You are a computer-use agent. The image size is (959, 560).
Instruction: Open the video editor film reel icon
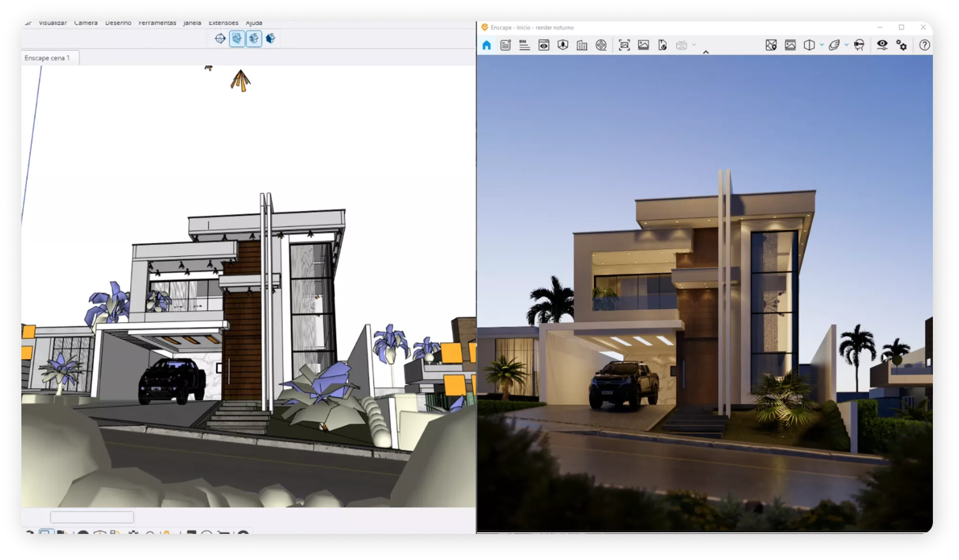pos(601,45)
